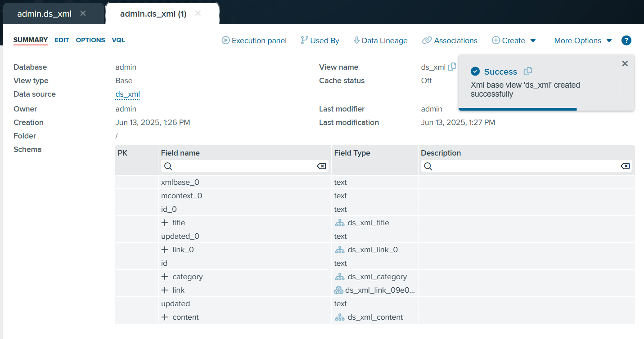Copy the Success notification message
Screen dimensions: 644x339
point(528,71)
